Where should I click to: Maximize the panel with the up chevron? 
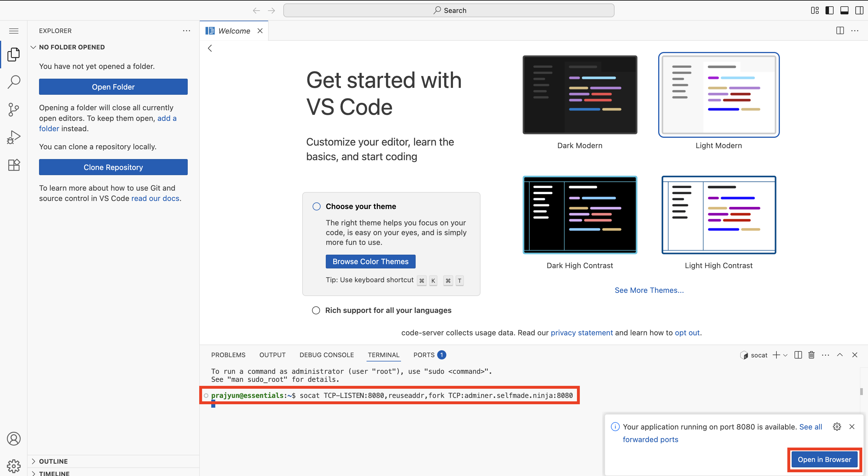[840, 355]
